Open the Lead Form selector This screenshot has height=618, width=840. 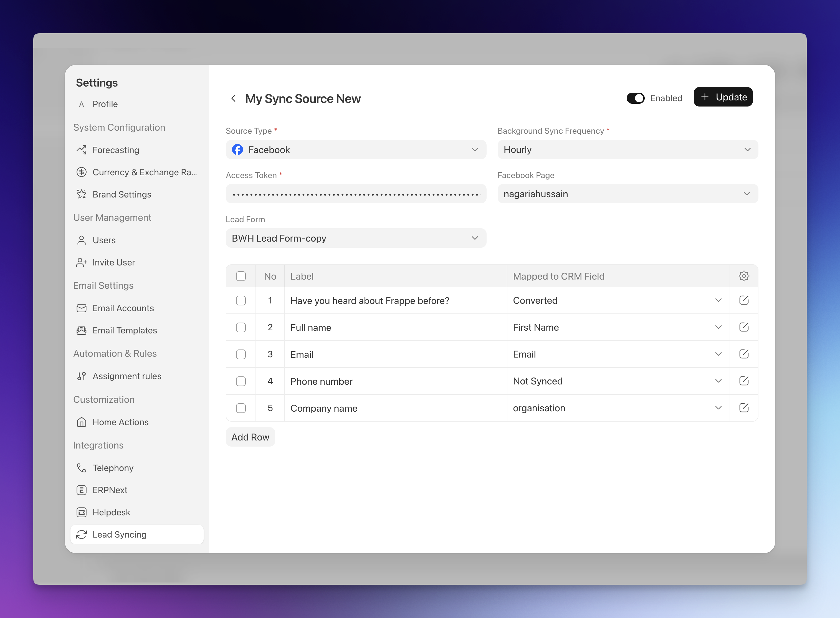click(355, 238)
